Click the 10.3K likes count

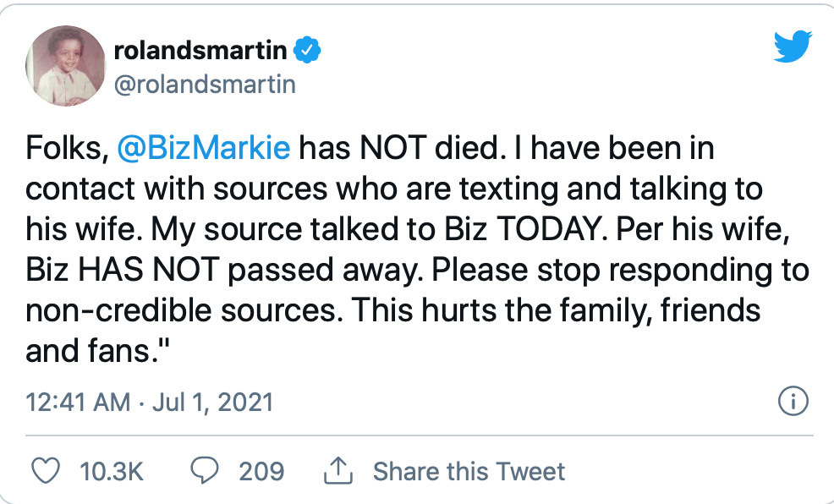point(112,471)
